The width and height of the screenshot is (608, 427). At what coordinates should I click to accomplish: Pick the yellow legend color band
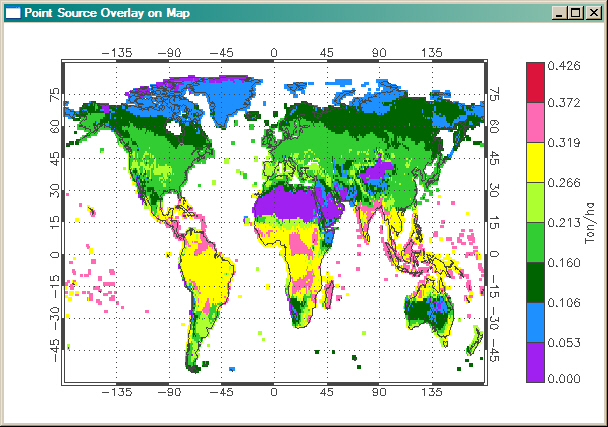click(x=537, y=162)
